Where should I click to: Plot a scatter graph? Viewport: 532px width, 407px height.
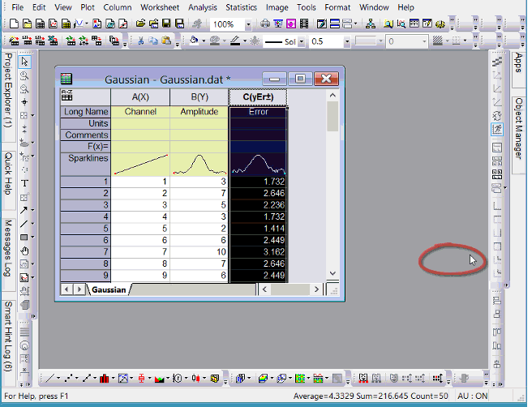[69, 378]
